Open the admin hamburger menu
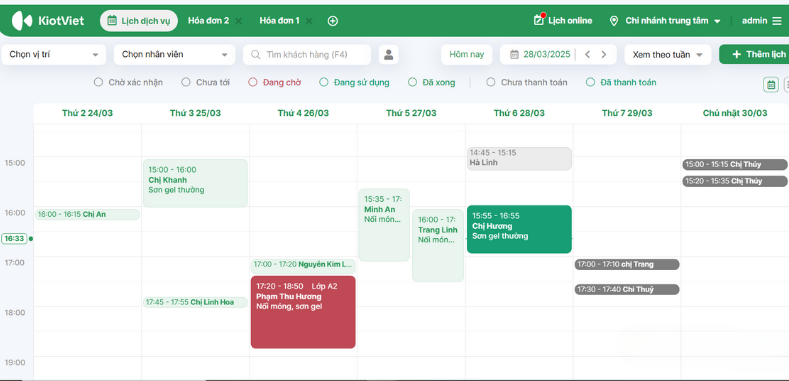The height and width of the screenshot is (381, 789). 777,21
